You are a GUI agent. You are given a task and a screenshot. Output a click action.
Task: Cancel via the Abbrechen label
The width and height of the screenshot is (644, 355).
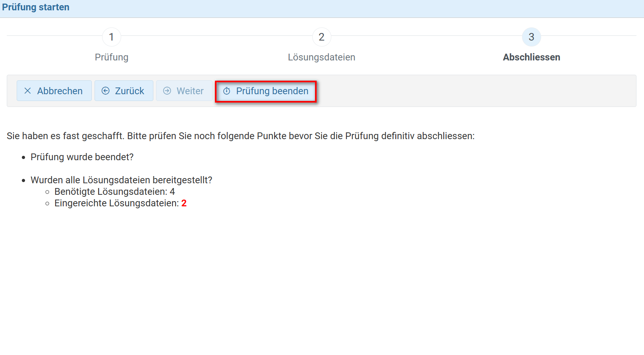click(x=60, y=91)
